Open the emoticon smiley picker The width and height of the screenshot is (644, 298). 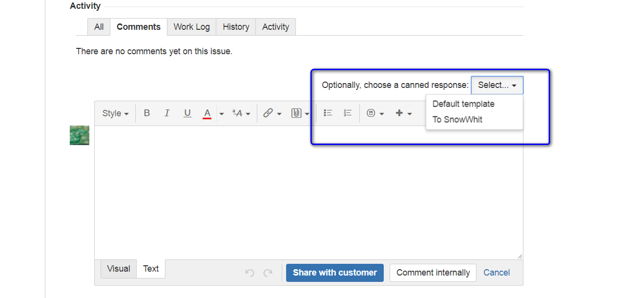(375, 113)
